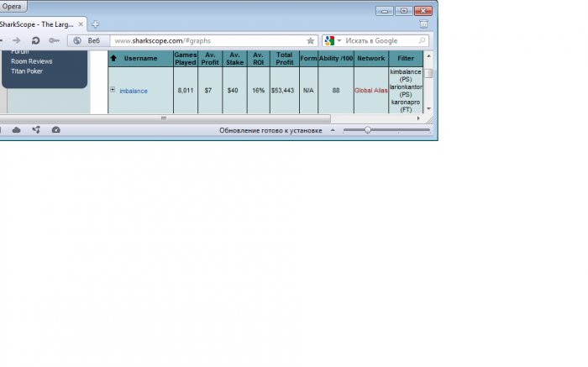Click the 88 ability value
The width and height of the screenshot is (588, 367).
tap(336, 91)
